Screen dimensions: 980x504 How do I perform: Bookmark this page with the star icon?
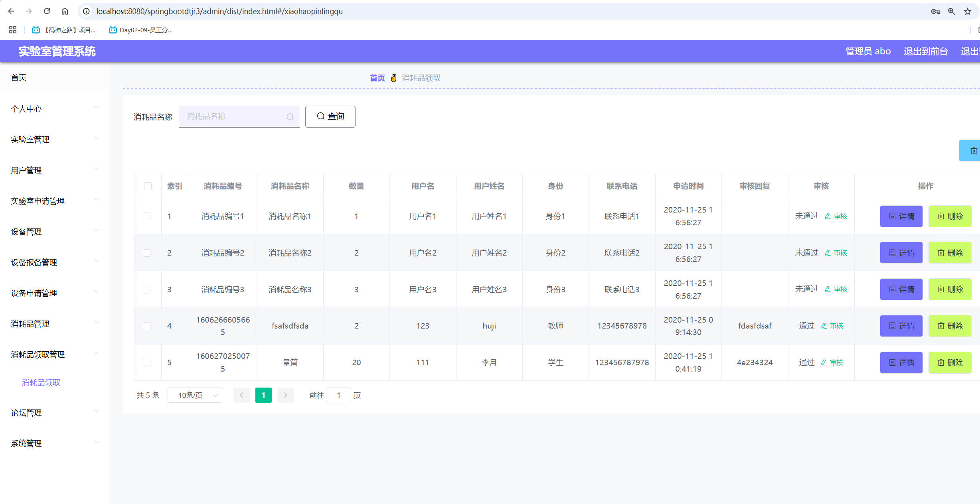(x=968, y=11)
